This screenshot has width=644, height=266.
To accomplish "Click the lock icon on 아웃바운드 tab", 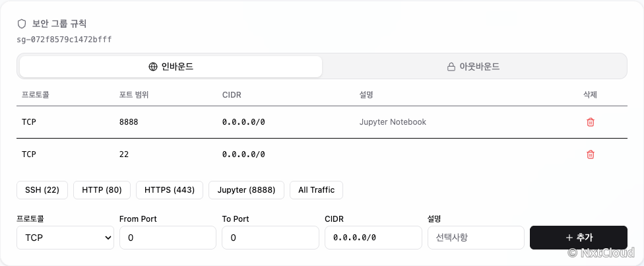I will [451, 67].
